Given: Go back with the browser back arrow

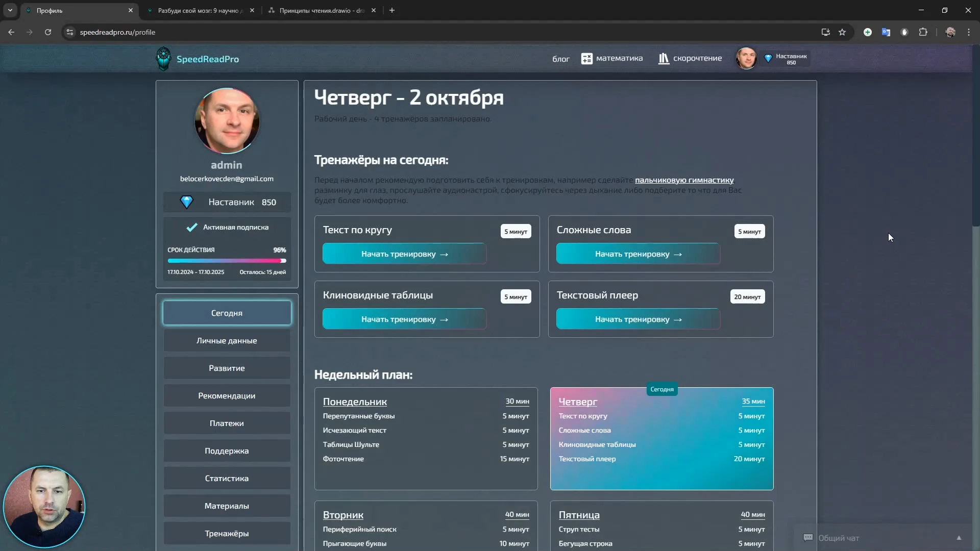Looking at the screenshot, I should click(x=11, y=32).
